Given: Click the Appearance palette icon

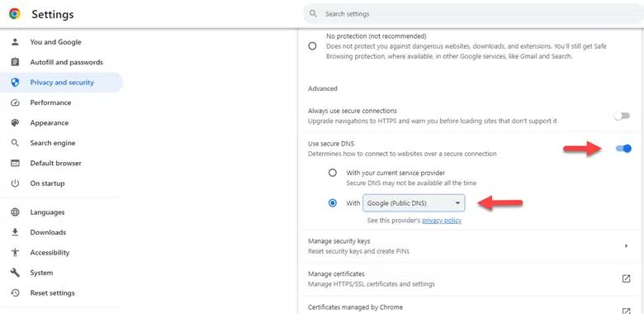Looking at the screenshot, I should click(15, 122).
